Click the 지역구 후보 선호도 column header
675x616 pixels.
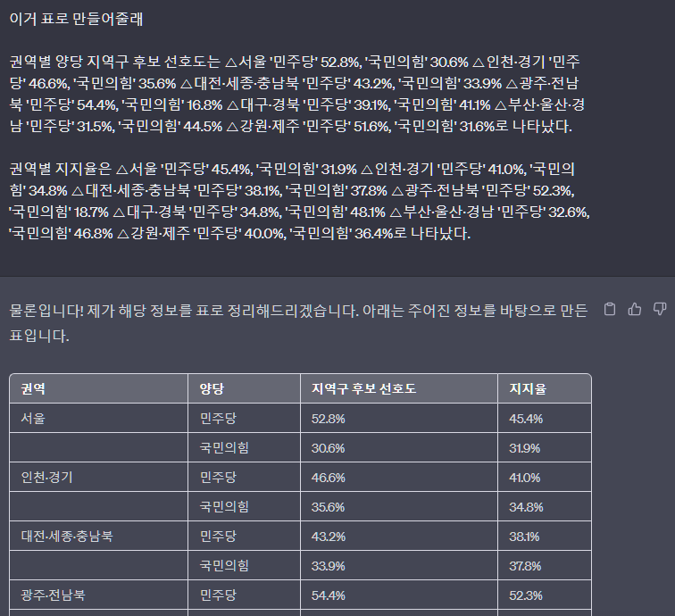tap(363, 388)
